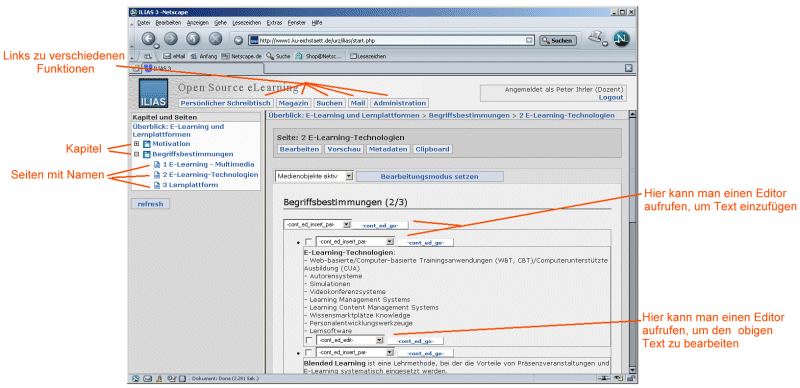
Task: Click the refresh button under the chapter tree
Action: (x=151, y=204)
